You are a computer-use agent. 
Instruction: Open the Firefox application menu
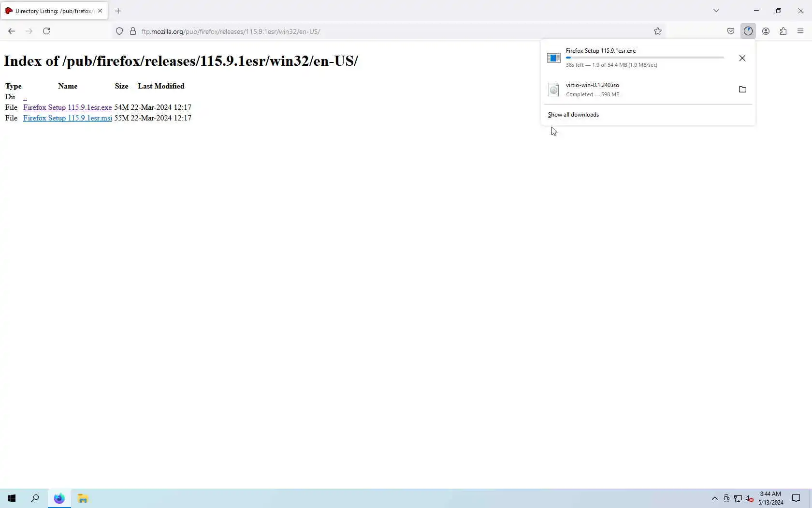[800, 31]
